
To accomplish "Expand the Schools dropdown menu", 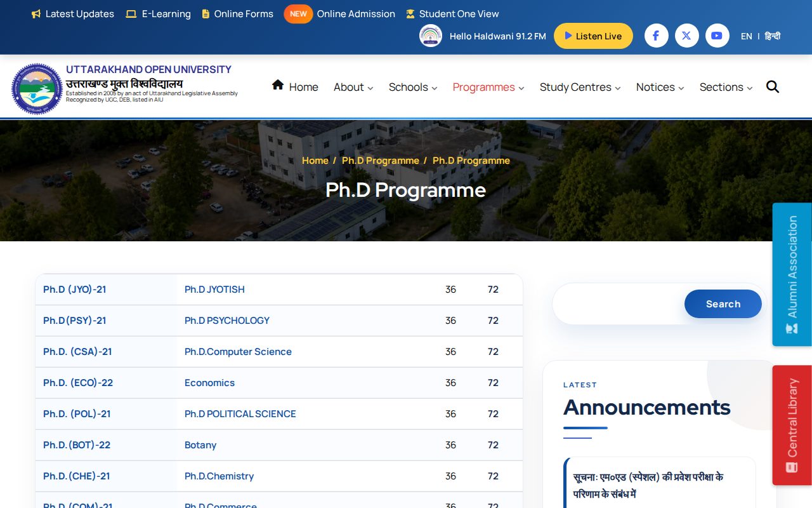I will click(413, 87).
